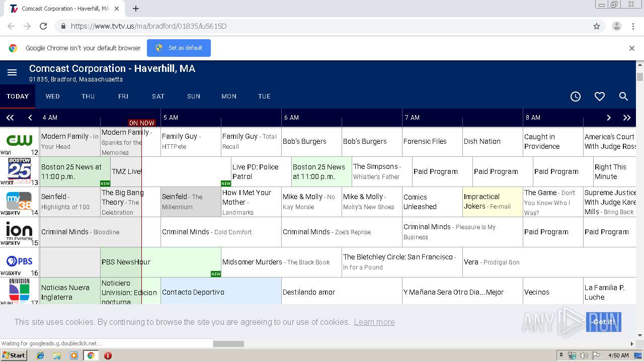Open The Simpsons Whistler's Father listing
This screenshot has width=644, height=362.
click(382, 172)
